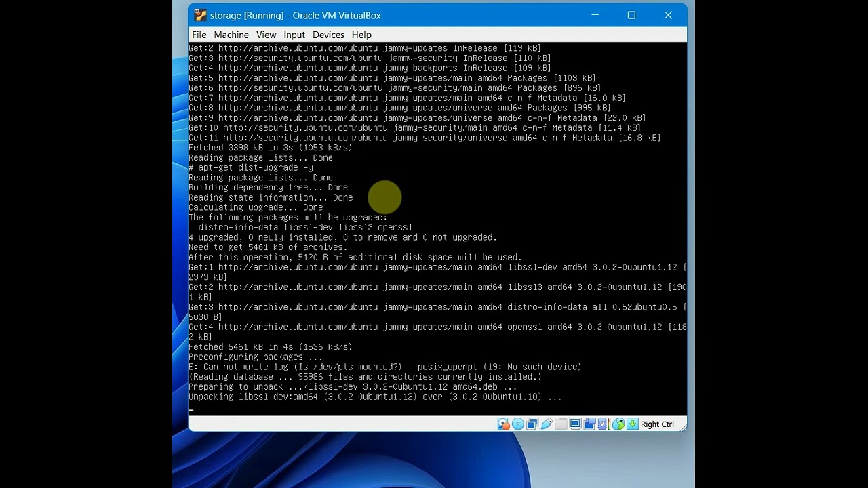Click the 'After this operation, 5120 B' line
This screenshot has width=868, height=488.
click(355, 258)
